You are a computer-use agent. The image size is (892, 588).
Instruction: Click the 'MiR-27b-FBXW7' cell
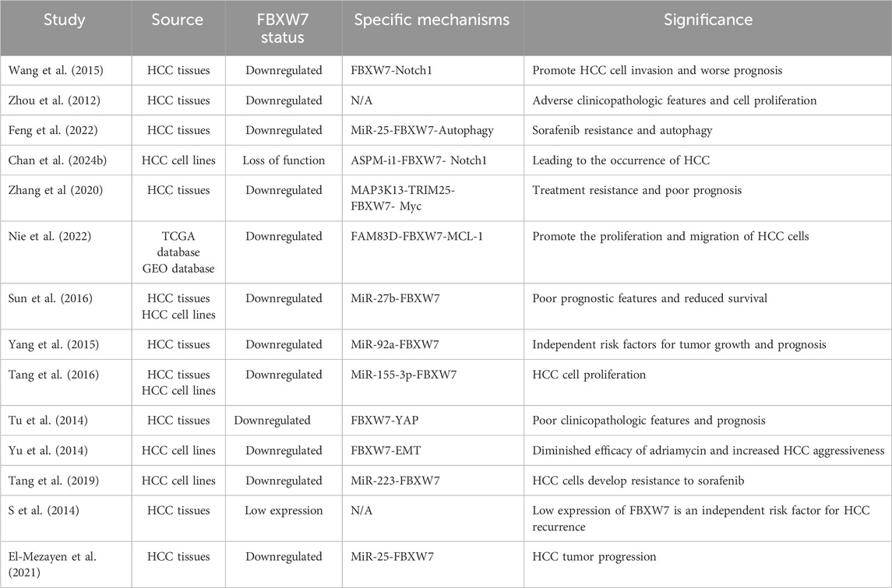click(396, 298)
